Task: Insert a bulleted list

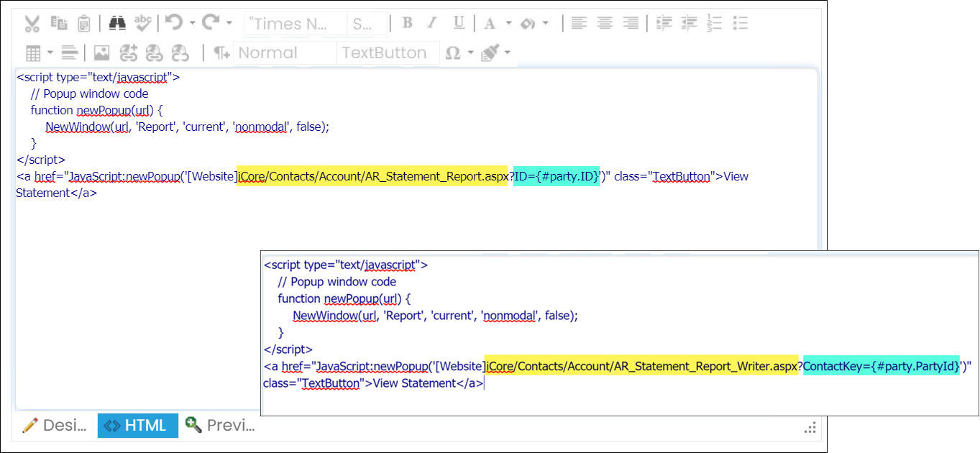Action: [x=741, y=23]
